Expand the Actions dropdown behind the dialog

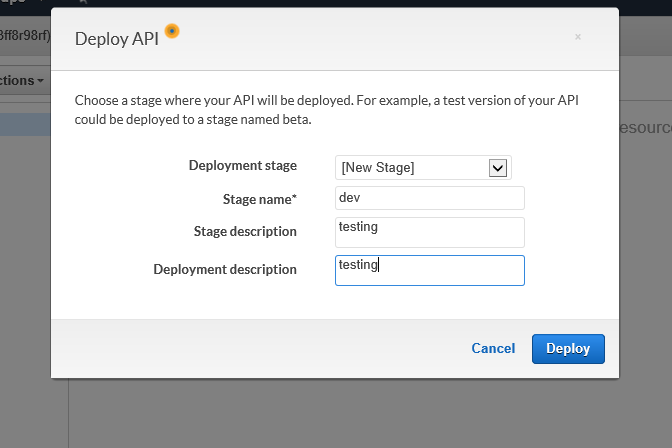click(x=24, y=80)
